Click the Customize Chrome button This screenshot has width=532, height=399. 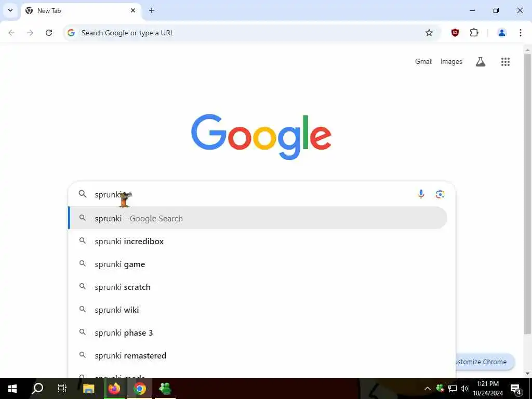(485, 362)
